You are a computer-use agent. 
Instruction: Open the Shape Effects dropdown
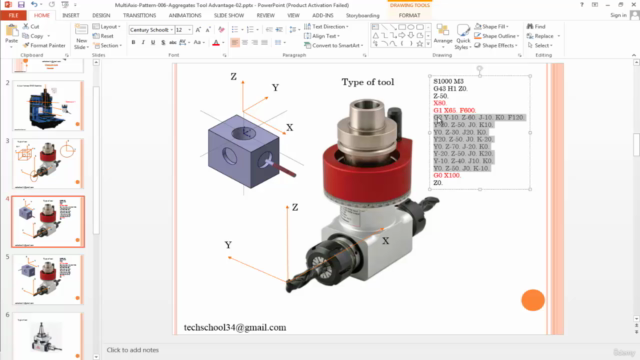point(496,45)
